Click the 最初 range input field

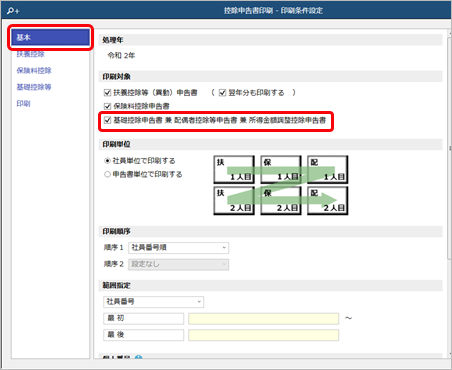[264, 318]
